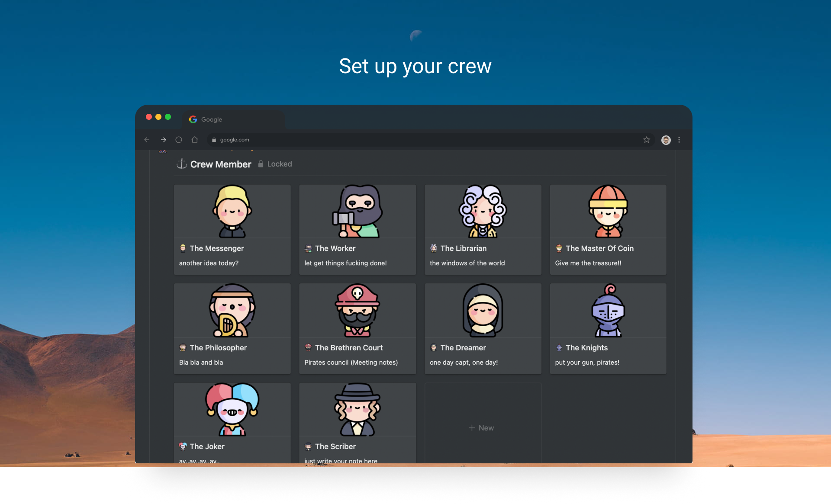Open the user profile avatar
The height and width of the screenshot is (504, 831).
666,140
